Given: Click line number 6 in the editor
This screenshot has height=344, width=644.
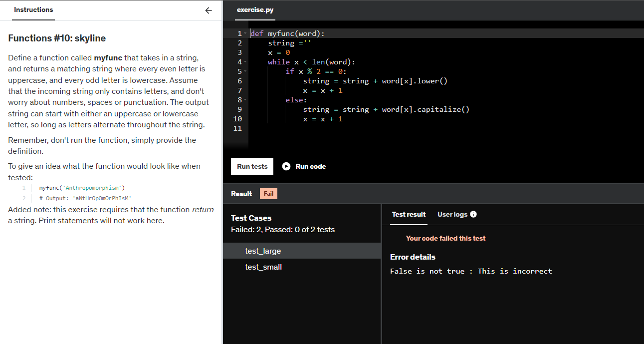Looking at the screenshot, I should (239, 80).
